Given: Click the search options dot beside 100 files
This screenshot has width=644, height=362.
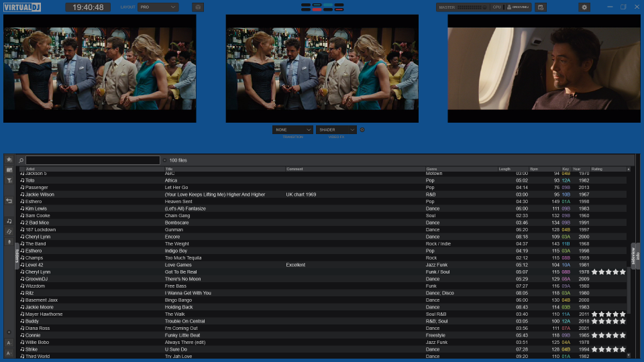Looking at the screenshot, I should 165,160.
